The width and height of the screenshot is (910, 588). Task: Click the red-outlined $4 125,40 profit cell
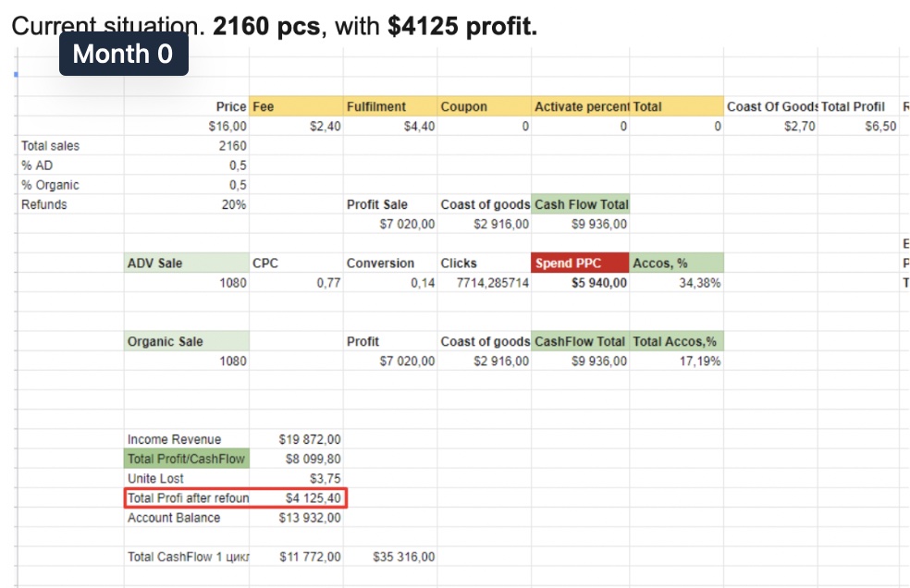coord(298,498)
